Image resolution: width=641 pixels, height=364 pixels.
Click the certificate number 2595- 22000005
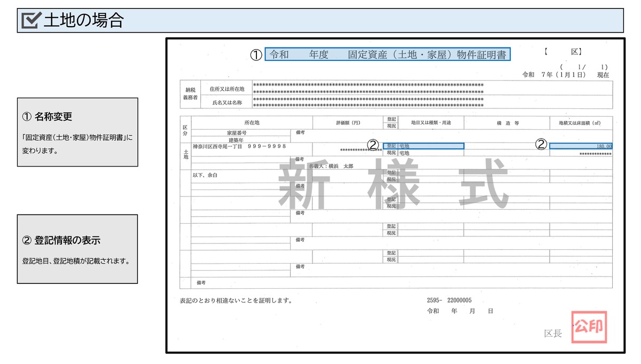[x=449, y=300]
